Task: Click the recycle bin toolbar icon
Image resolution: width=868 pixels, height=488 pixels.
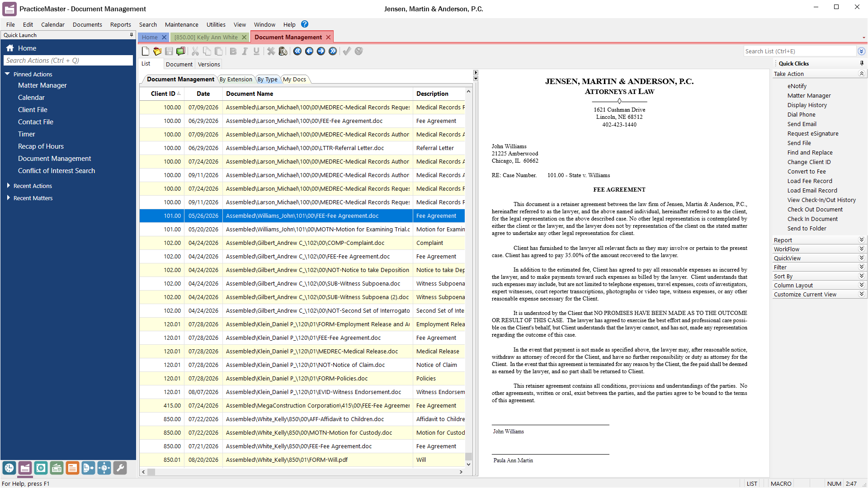Action: click(283, 51)
